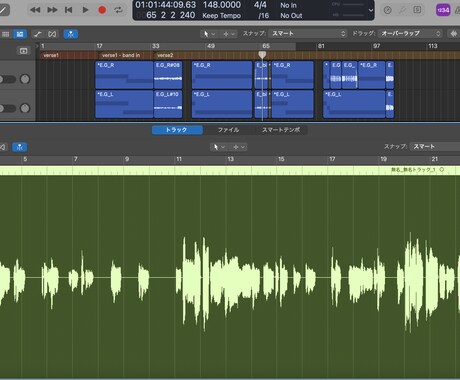Click the No In key display
460x380 pixels.
pos(288,5)
